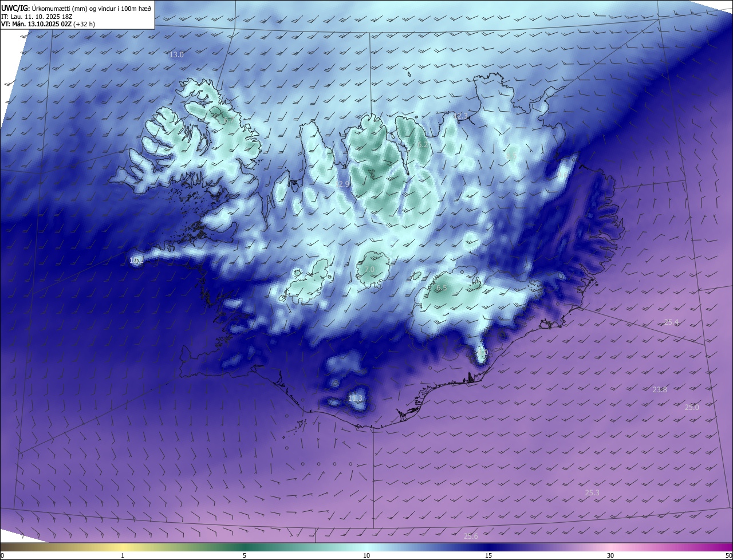The image size is (733, 560).
Task: Click the 10.2 value label on the map
Action: (136, 261)
